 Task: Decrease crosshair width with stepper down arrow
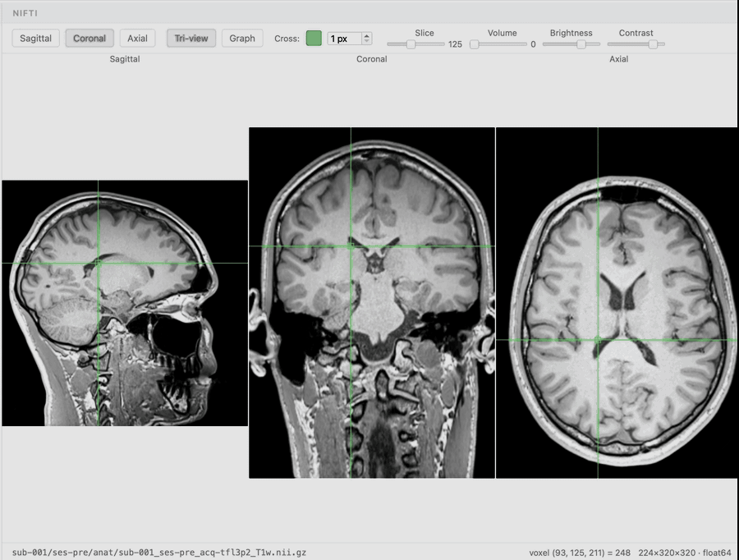click(x=367, y=42)
